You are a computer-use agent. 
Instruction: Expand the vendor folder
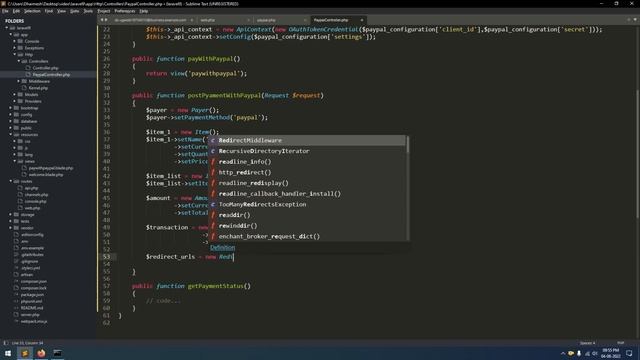pos(11,228)
